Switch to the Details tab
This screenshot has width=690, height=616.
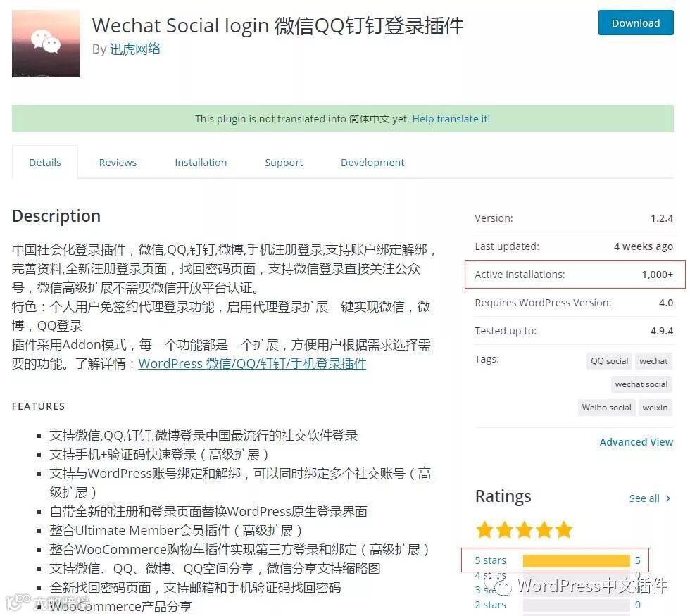pyautogui.click(x=45, y=163)
